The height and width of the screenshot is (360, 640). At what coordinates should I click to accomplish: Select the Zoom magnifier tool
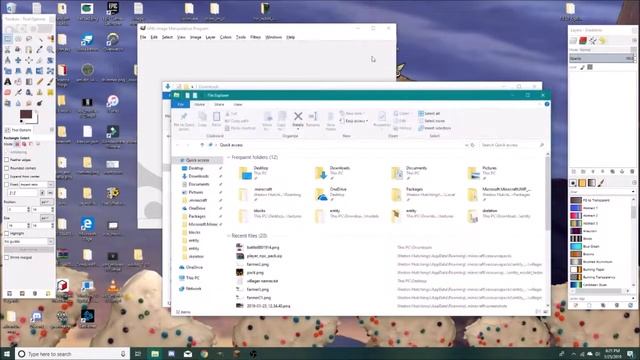click(50, 50)
